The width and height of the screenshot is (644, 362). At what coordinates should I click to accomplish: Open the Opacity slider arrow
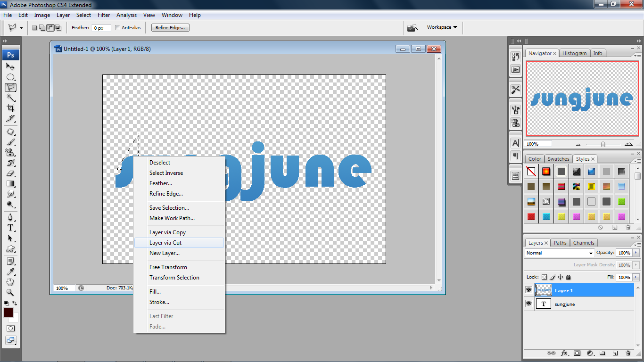[636, 253]
